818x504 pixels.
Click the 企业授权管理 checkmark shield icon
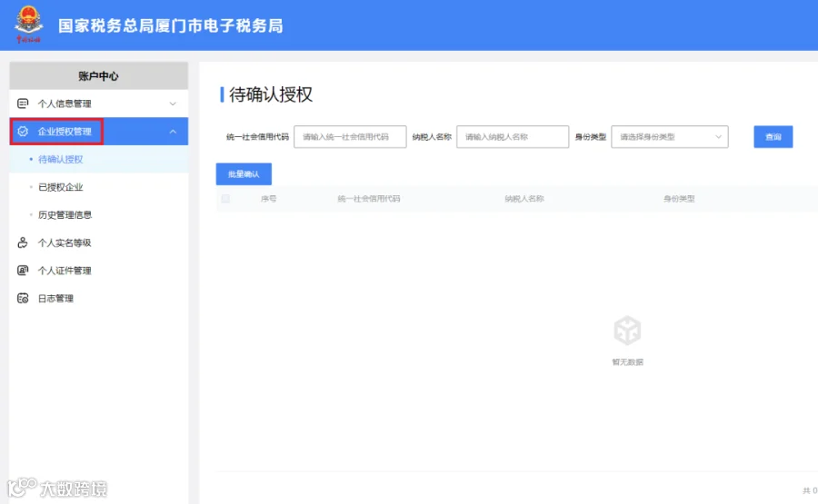click(23, 132)
